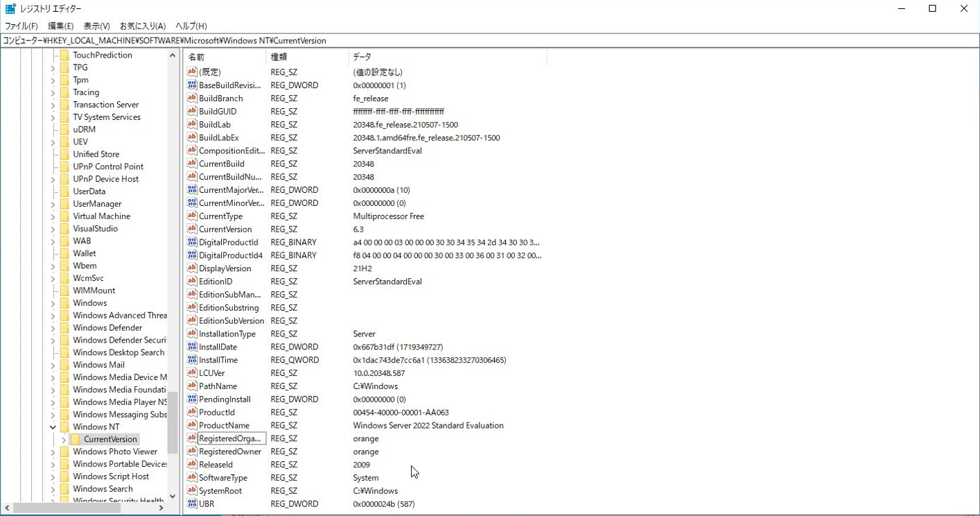Collapse the Windows NT tree node

tap(53, 427)
